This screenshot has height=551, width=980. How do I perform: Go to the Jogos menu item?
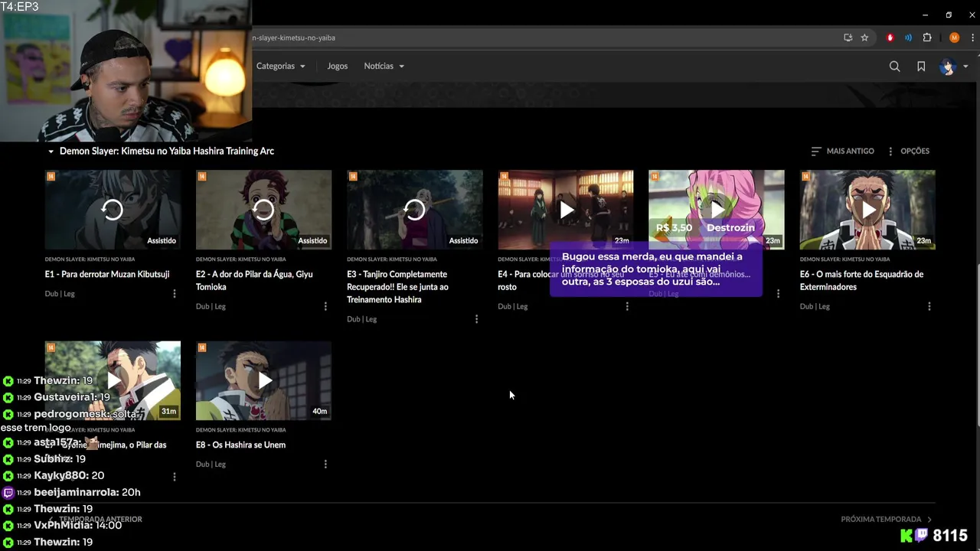click(x=338, y=67)
